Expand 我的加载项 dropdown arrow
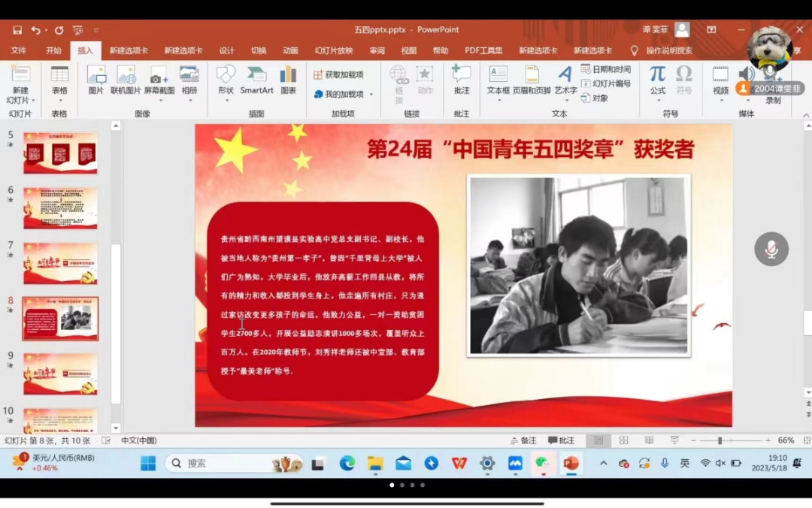Screen dimensions: 812x508 click(x=371, y=95)
